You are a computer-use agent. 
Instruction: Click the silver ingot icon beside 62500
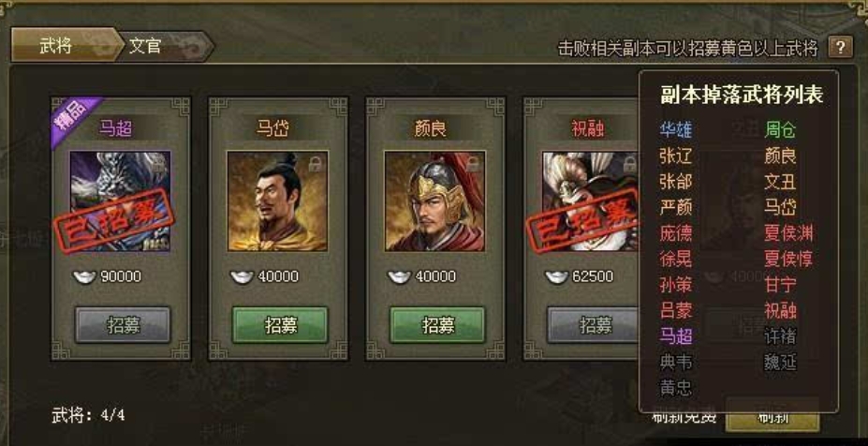[556, 275]
